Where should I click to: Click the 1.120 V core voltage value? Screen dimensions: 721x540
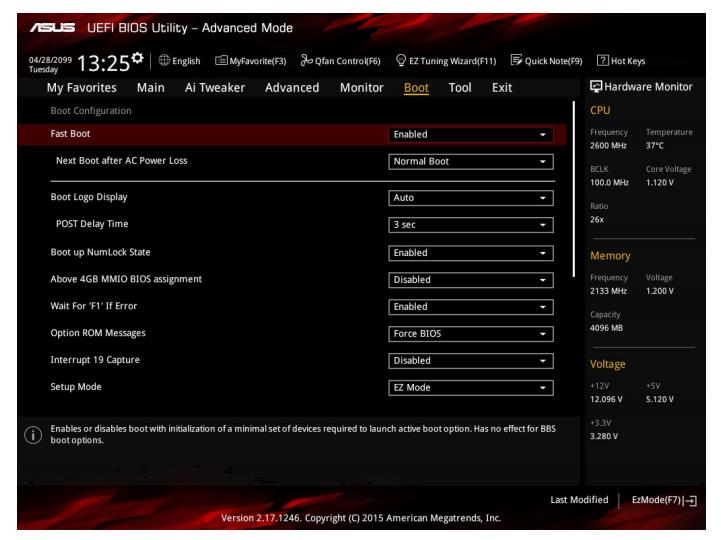coord(660,183)
